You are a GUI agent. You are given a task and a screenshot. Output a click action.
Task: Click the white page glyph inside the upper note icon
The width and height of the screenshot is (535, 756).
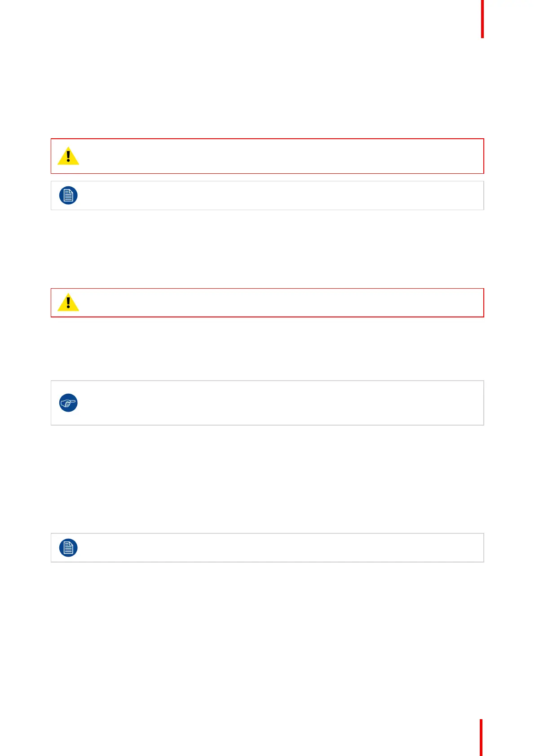(68, 195)
